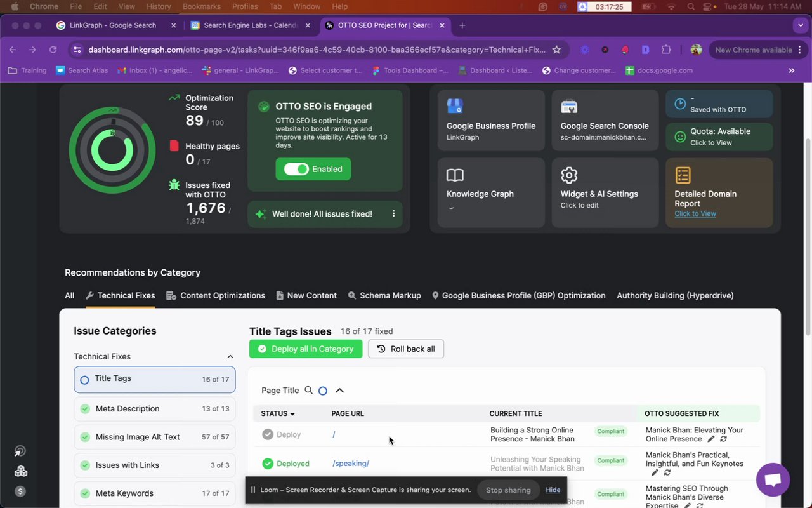Screen dimensions: 812x508
Task: Open the Google Business Profile card
Action: pos(491,120)
